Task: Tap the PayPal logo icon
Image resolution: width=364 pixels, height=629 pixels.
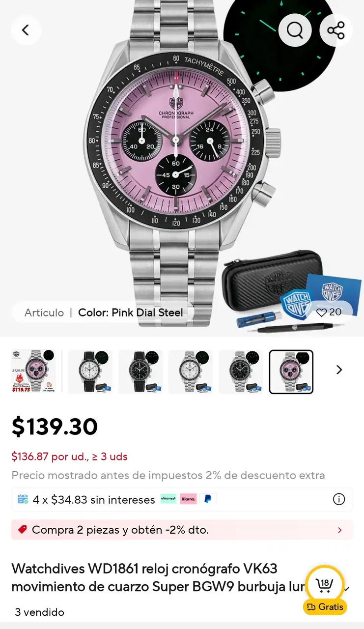Action: tap(208, 499)
